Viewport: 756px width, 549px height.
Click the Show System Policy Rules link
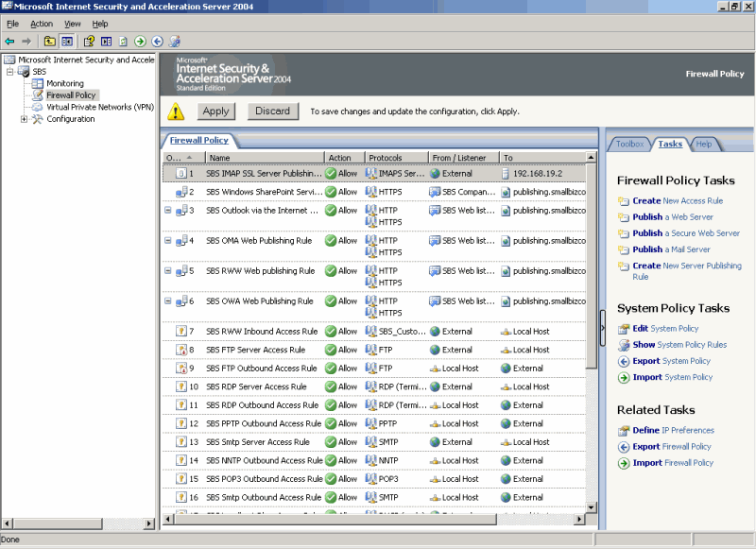coord(679,345)
